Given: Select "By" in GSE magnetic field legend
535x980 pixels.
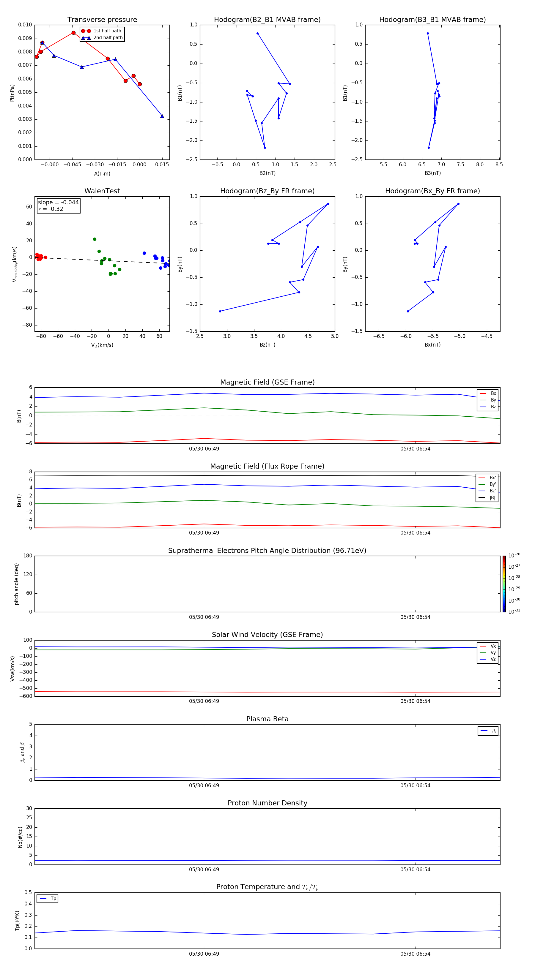Looking at the screenshot, I should [x=488, y=400].
